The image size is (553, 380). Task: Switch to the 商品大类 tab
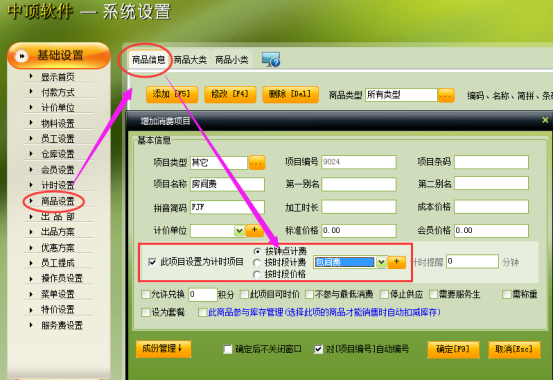190,60
